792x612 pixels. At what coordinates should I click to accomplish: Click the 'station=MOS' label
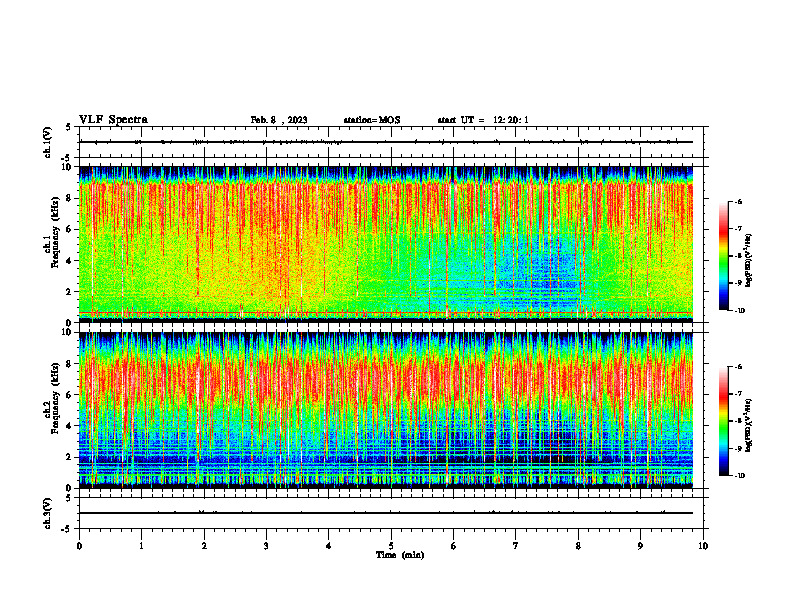tap(372, 120)
